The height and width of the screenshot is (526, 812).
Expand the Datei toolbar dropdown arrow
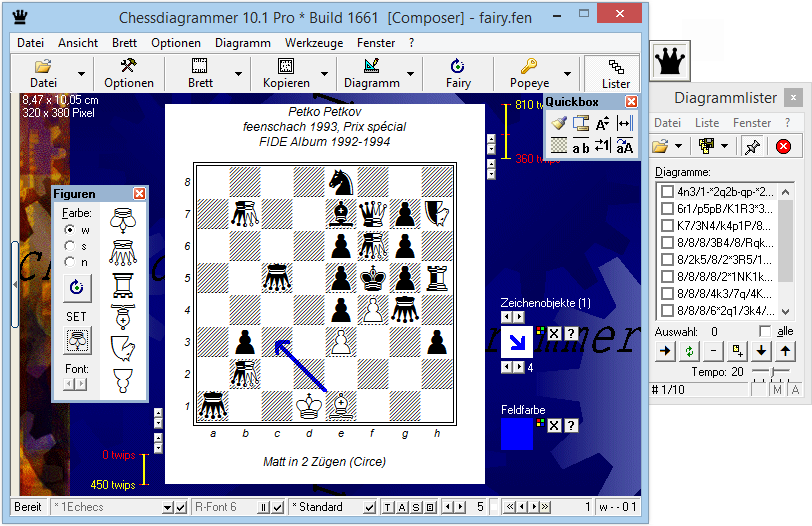tap(81, 74)
